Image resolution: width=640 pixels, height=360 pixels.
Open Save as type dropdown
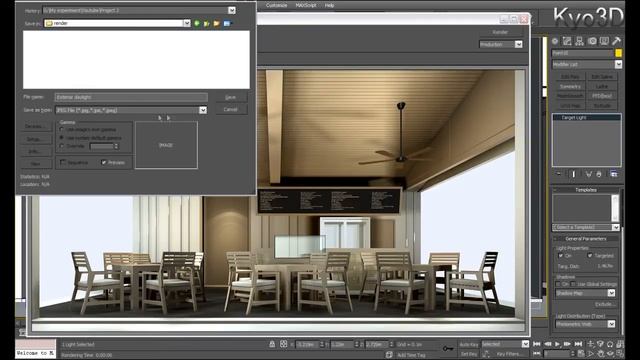(202, 110)
